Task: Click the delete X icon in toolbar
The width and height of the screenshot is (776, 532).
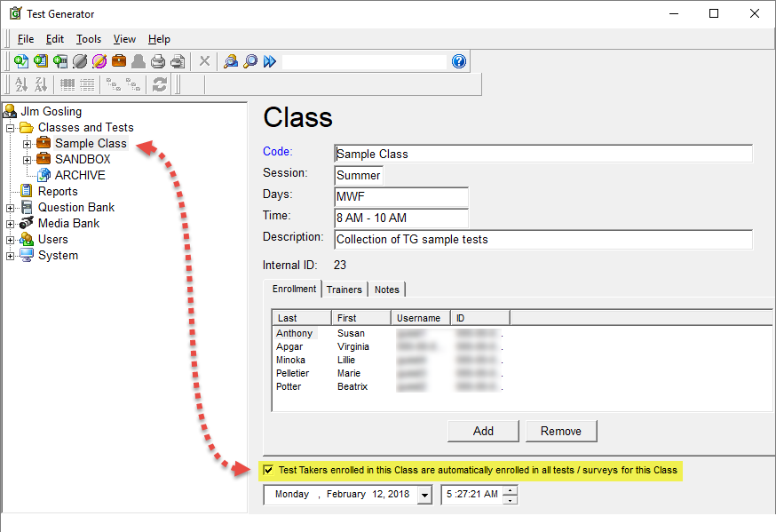Action: [204, 61]
